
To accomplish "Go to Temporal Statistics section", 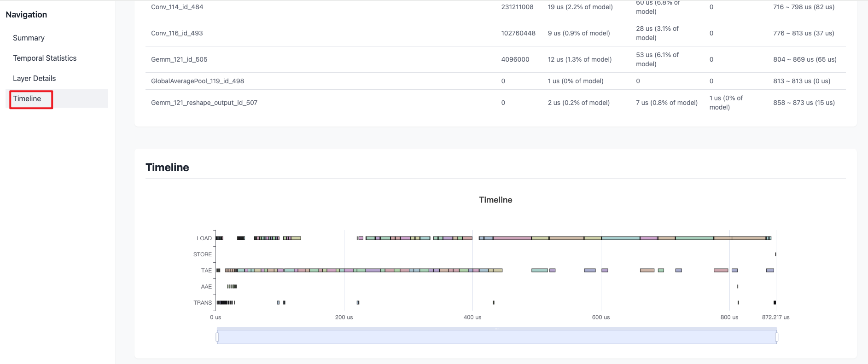I will 45,58.
